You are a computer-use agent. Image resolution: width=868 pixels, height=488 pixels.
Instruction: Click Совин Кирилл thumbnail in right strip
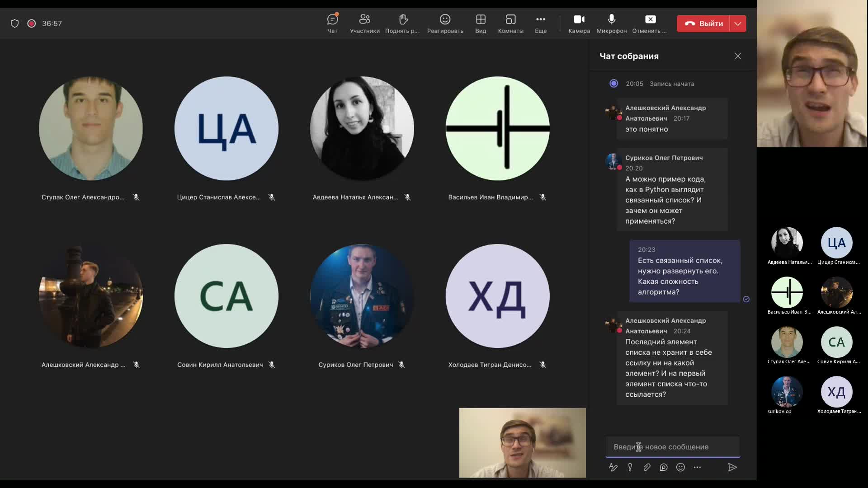[837, 342]
